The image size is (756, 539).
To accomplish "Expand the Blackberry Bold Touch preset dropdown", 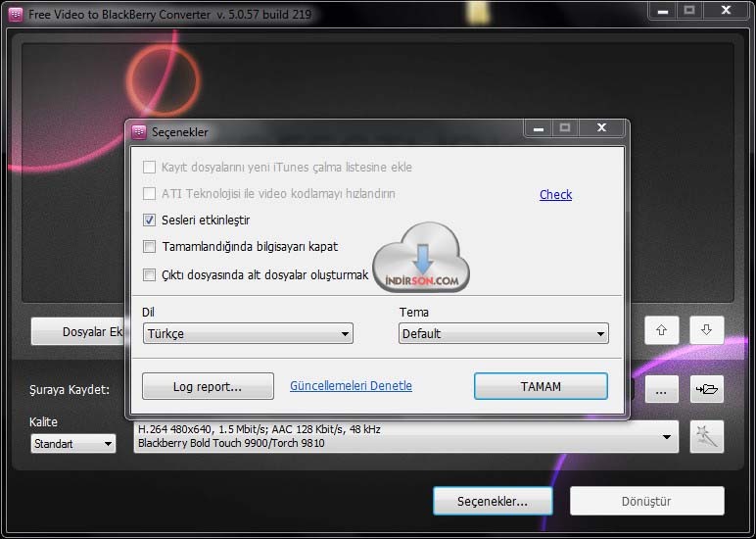I will 406,437.
